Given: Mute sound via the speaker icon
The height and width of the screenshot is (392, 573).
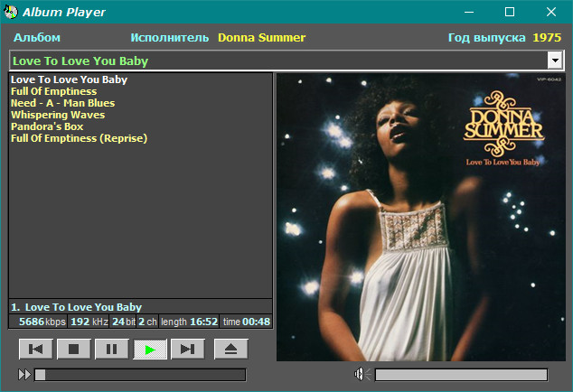Looking at the screenshot, I should pos(362,374).
